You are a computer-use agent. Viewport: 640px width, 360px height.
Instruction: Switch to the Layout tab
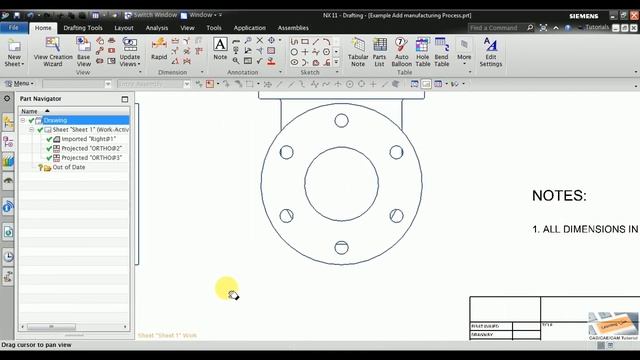124,28
